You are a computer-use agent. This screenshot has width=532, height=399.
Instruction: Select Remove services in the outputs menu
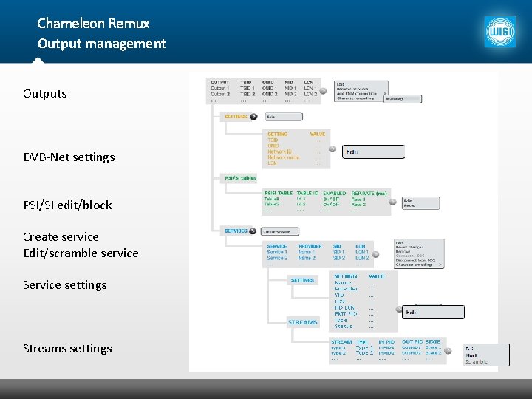click(x=352, y=89)
